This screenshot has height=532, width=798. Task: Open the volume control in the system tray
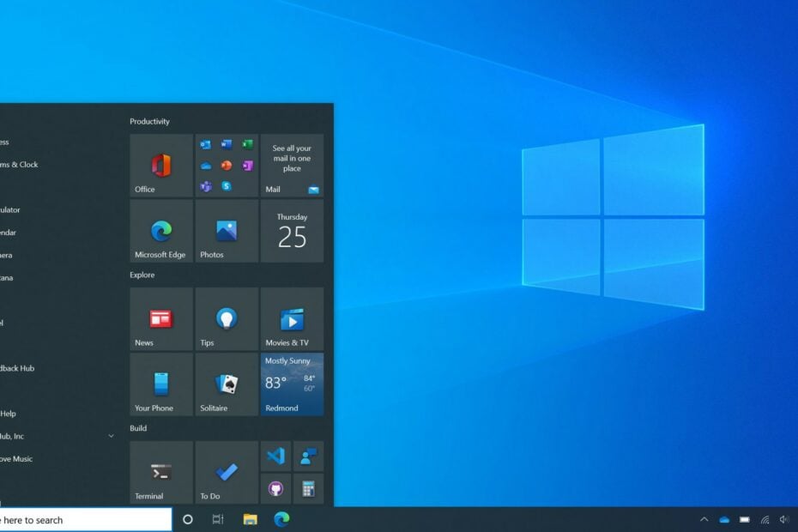tap(784, 520)
